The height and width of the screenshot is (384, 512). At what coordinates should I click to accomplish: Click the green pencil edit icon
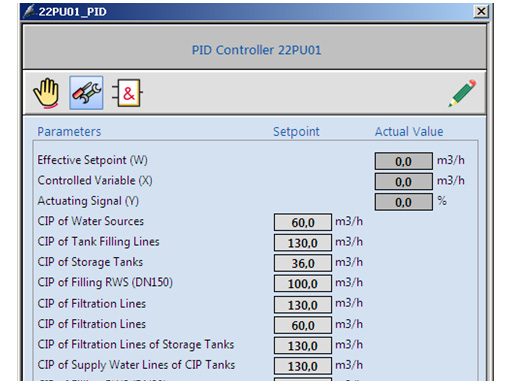coord(462,93)
